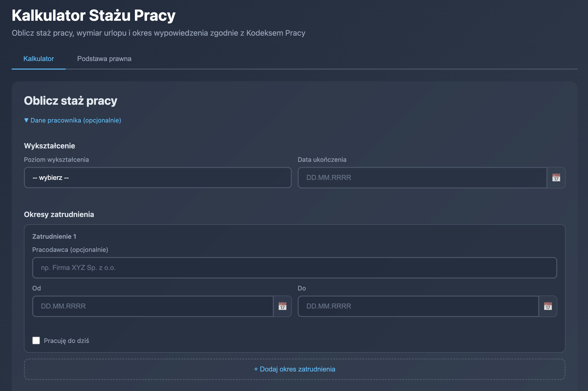Screen dimensions: 588x391
Task: Click the Do date input field
Action: [x=418, y=306]
